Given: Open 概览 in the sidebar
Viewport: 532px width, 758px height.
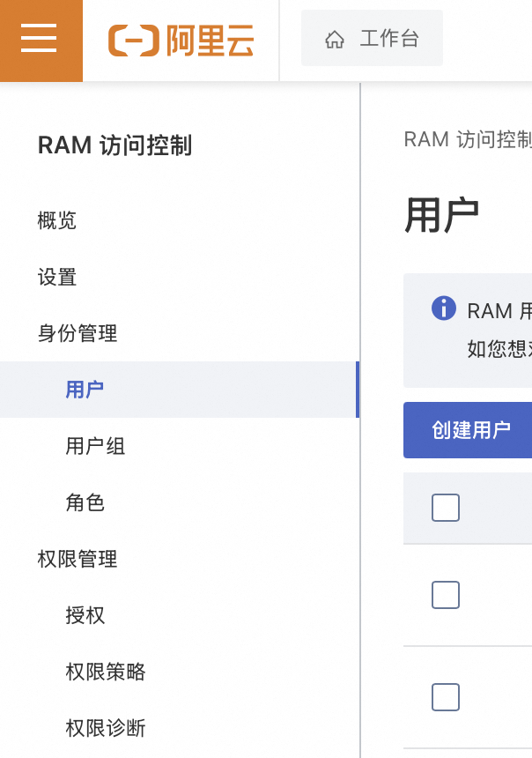Looking at the screenshot, I should click(x=57, y=220).
